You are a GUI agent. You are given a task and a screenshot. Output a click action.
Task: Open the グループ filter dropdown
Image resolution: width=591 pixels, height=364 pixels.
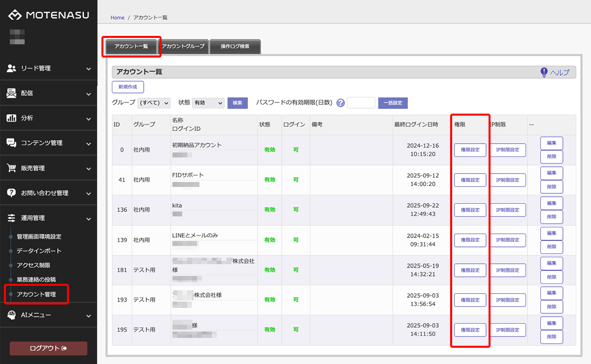(154, 103)
